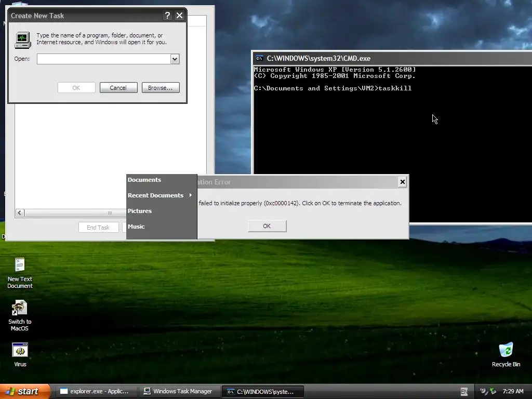Click the first system tray icon

pyautogui.click(x=484, y=392)
